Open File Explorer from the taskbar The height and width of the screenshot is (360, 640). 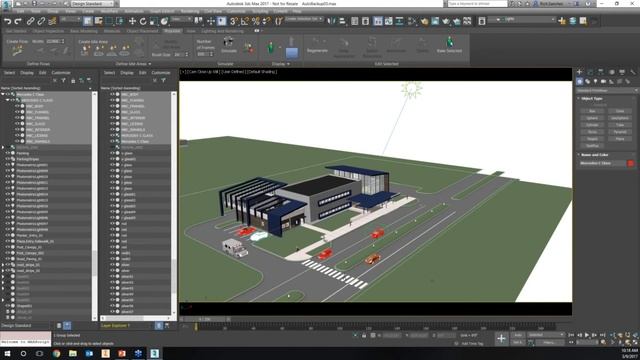pyautogui.click(x=73, y=353)
